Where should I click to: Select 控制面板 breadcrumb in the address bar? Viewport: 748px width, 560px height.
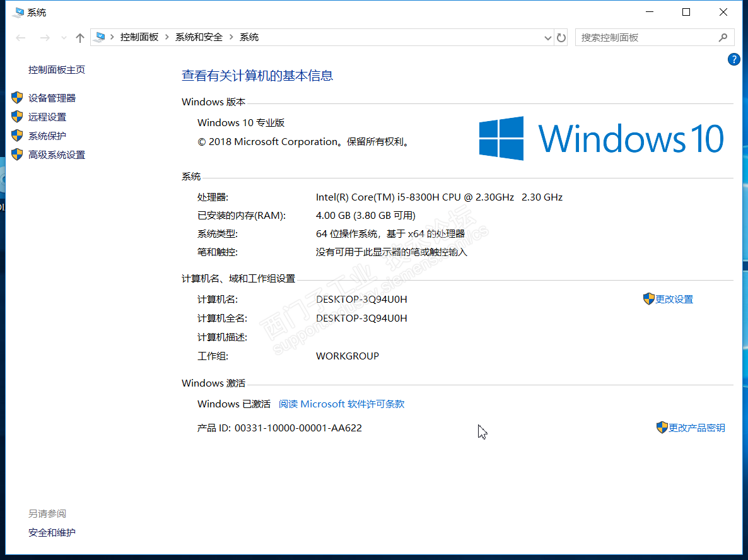click(139, 37)
